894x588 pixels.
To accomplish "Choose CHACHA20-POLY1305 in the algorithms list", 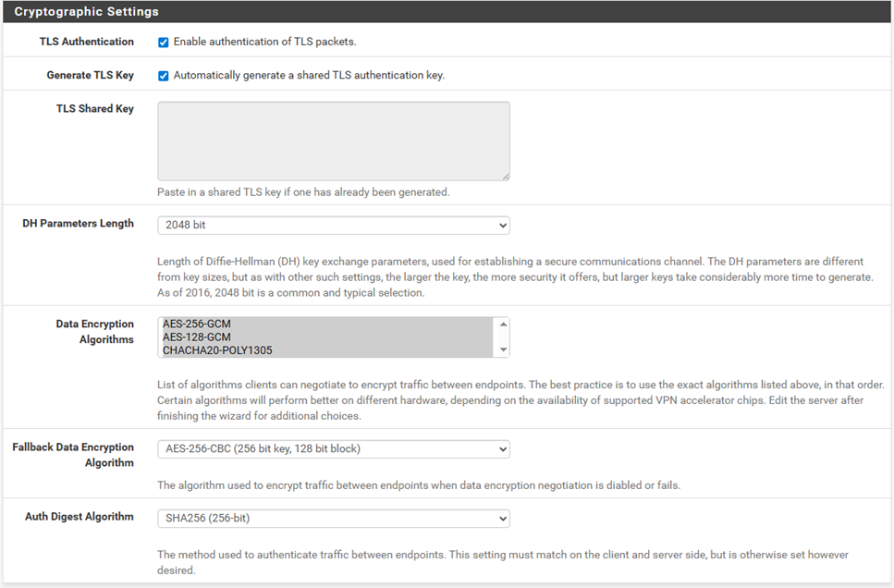I will [217, 350].
